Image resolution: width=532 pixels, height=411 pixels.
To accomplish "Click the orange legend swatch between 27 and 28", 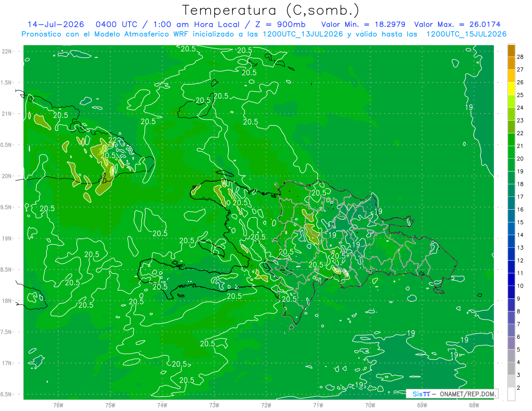I will coord(511,63).
